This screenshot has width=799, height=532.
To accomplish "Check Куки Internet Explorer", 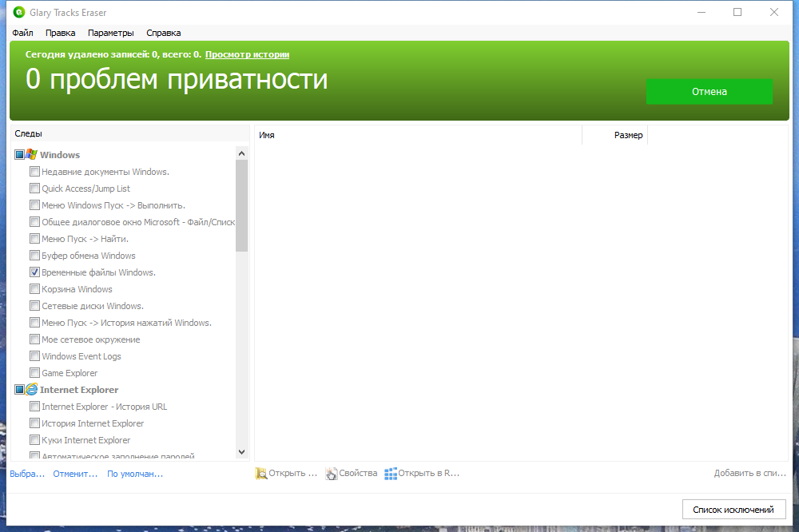I will click(x=34, y=439).
